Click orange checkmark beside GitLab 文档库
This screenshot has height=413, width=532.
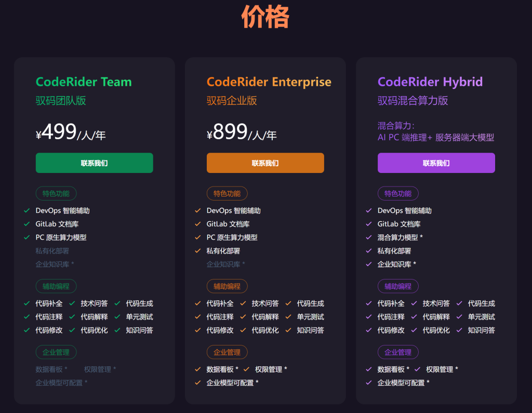click(198, 224)
